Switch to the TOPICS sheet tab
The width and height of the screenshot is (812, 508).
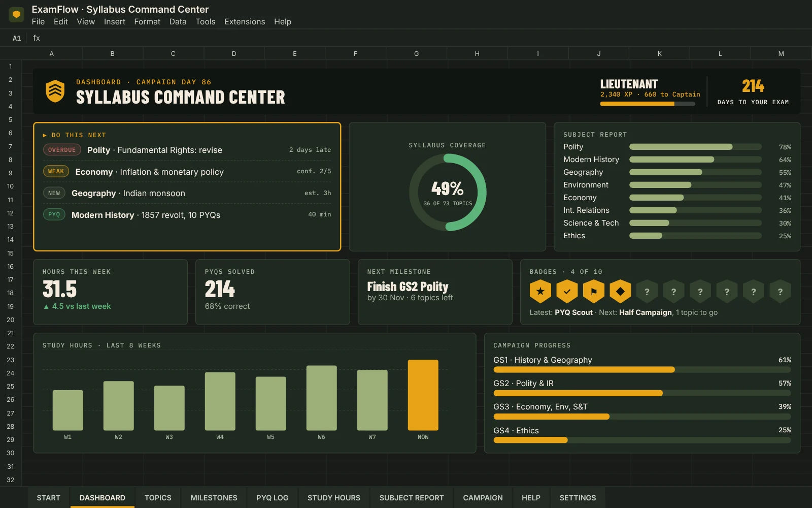(158, 498)
